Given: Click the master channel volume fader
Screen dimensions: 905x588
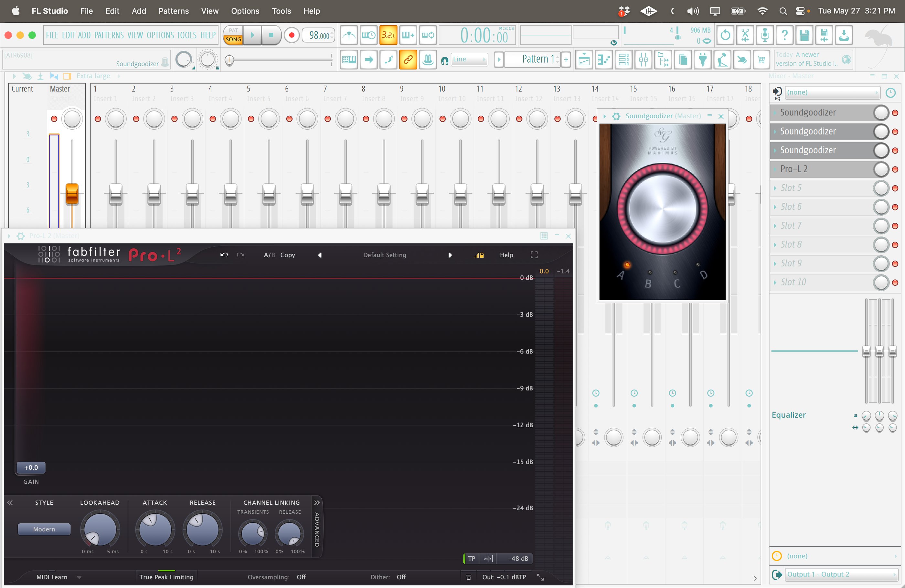Looking at the screenshot, I should click(72, 194).
